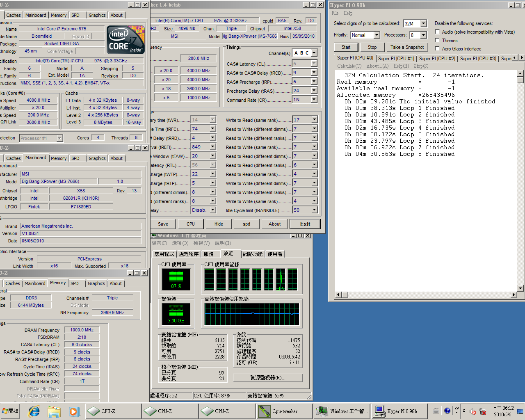Click Hyper PI output scroll-up arrow
Image resolution: width=525 pixels, height=420 pixels.
coord(520,73)
